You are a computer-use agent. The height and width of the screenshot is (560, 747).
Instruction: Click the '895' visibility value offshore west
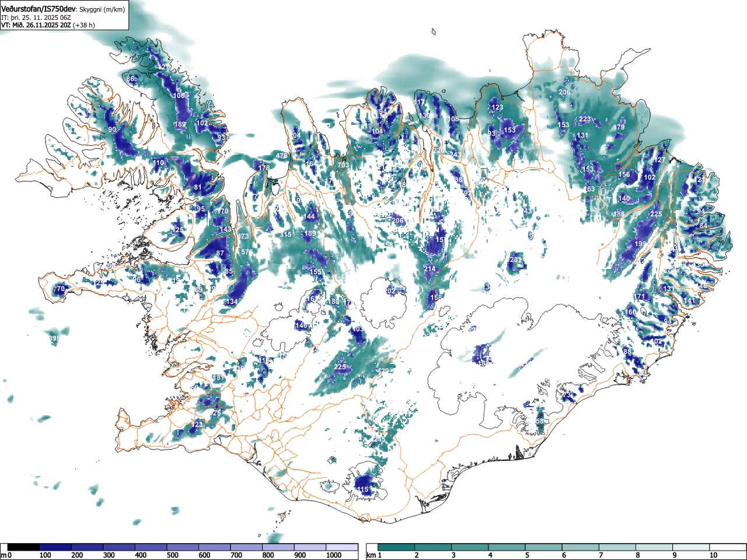(x=54, y=339)
